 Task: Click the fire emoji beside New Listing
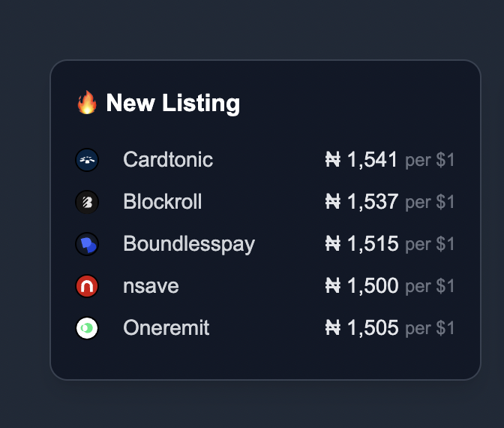pos(87,102)
